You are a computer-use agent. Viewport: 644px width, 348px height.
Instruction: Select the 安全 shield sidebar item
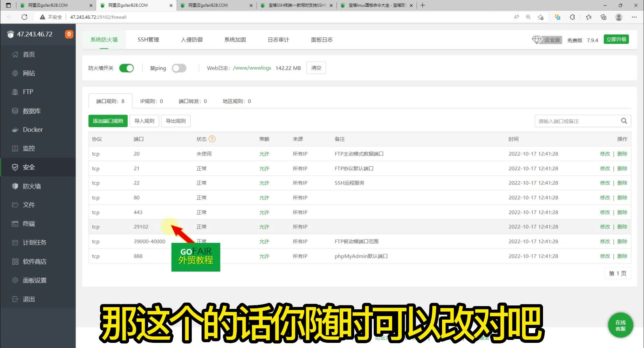point(38,167)
